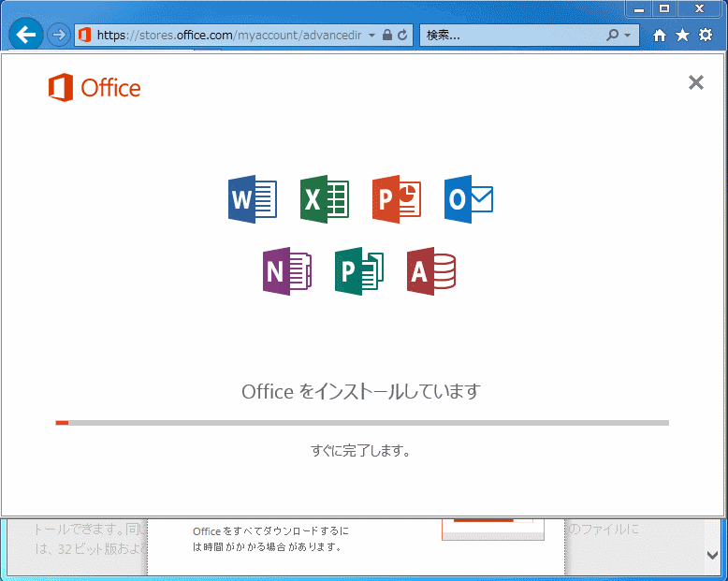Screen dimensions: 728x581
Task: Click the 'Office をすべてダウンロードするに' text
Action: 270,531
